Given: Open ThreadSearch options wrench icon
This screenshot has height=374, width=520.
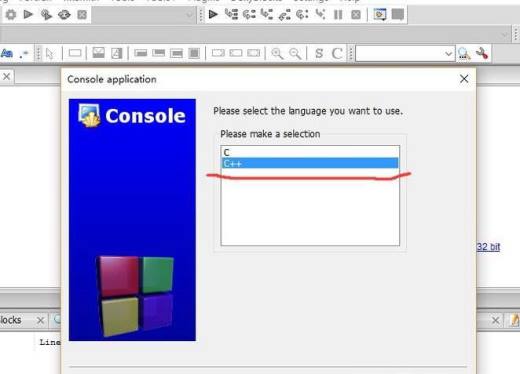Looking at the screenshot, I should pos(482,53).
